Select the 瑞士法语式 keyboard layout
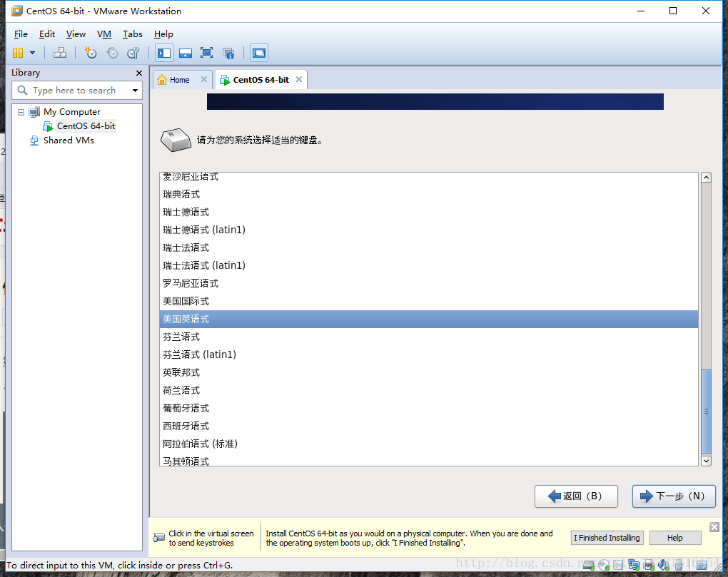 pos(428,247)
